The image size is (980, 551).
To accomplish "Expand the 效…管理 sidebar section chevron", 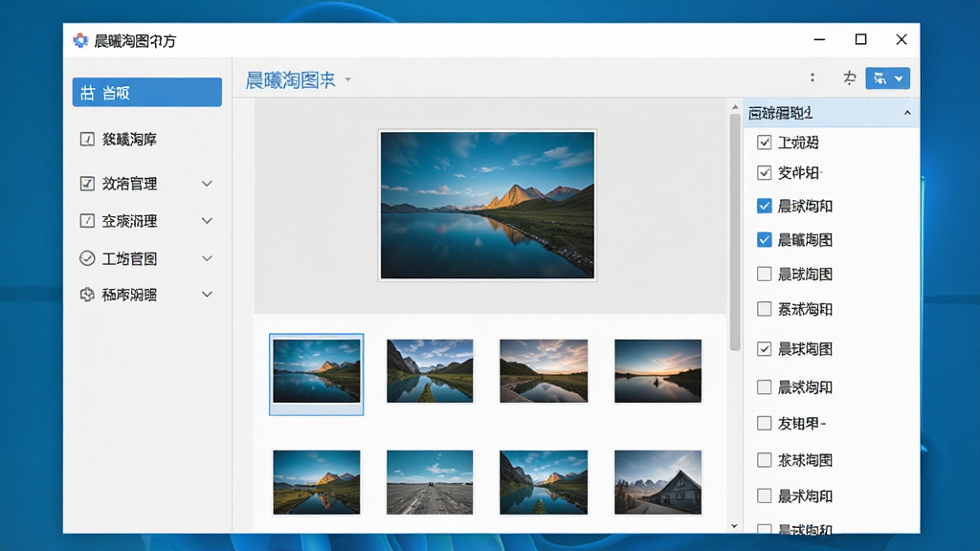I will pos(207,184).
